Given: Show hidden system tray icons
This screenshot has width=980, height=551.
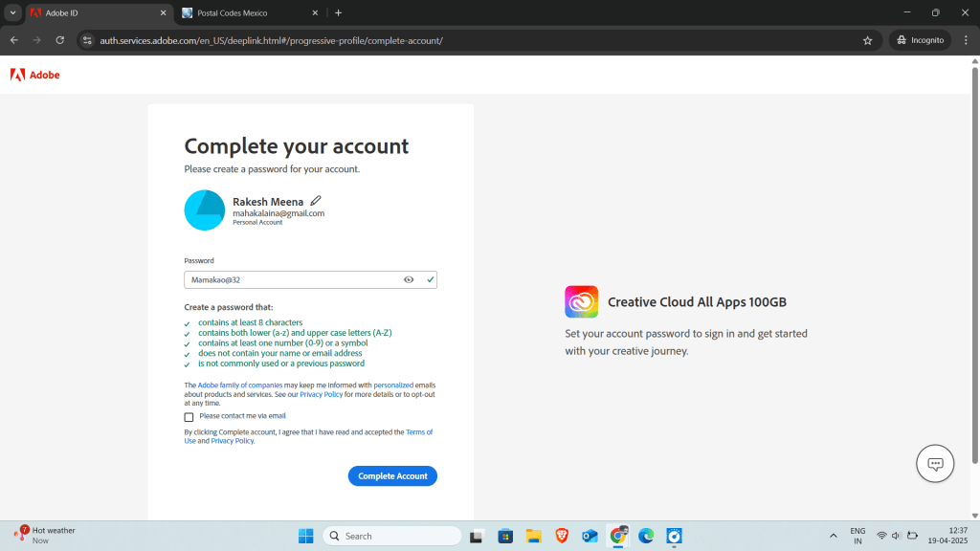Looking at the screenshot, I should [834, 536].
